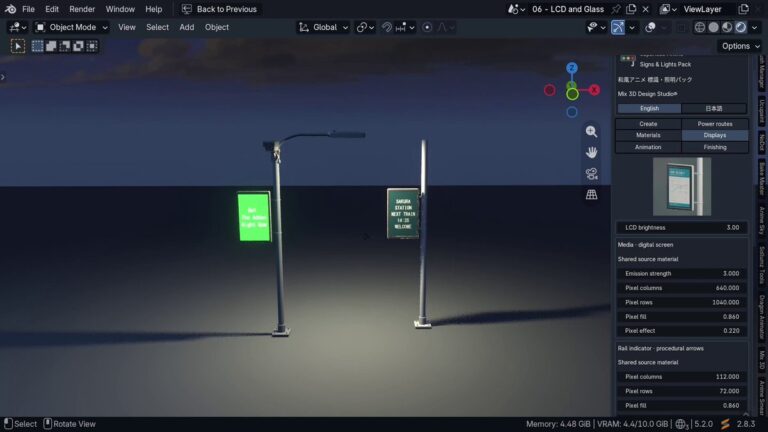768x432 pixels.
Task: Open the Help menu
Action: click(x=153, y=9)
